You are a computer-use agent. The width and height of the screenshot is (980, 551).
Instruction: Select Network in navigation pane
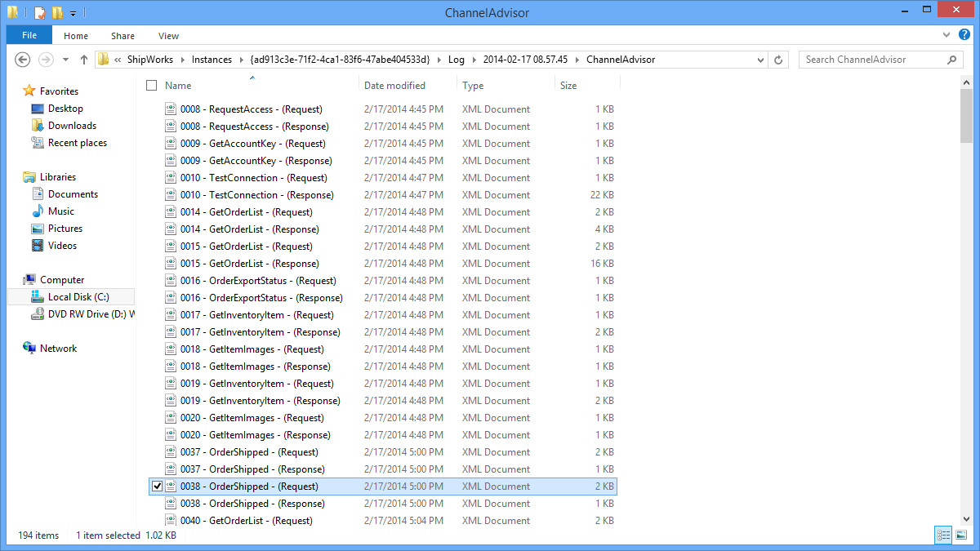pos(58,349)
